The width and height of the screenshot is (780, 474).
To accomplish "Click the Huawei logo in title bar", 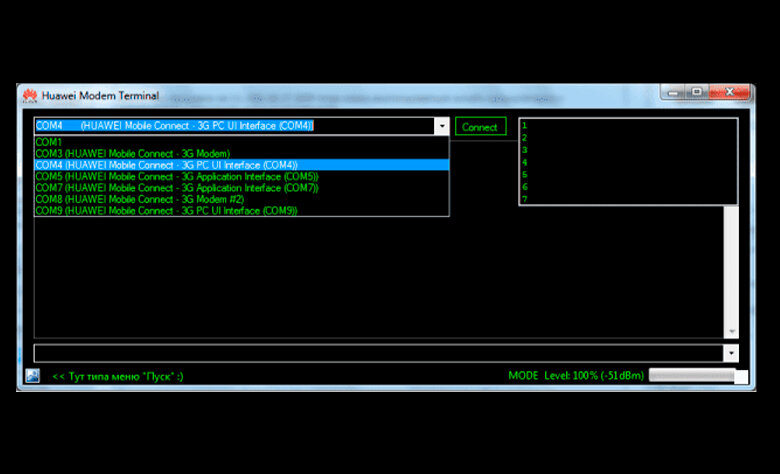I will pyautogui.click(x=30, y=95).
